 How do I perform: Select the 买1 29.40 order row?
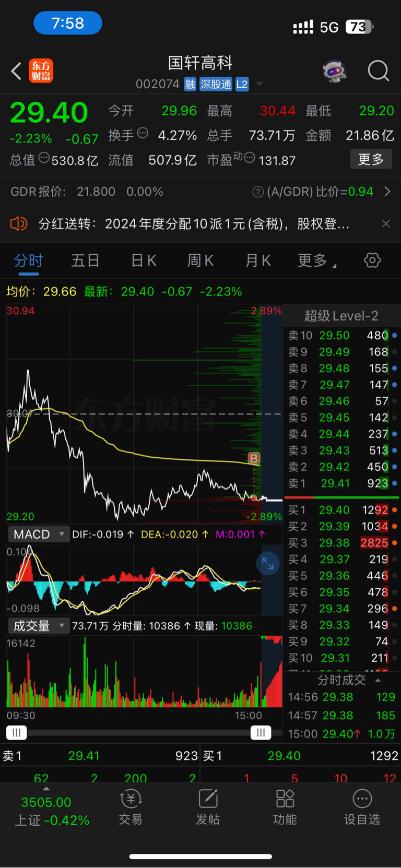pyautogui.click(x=342, y=510)
